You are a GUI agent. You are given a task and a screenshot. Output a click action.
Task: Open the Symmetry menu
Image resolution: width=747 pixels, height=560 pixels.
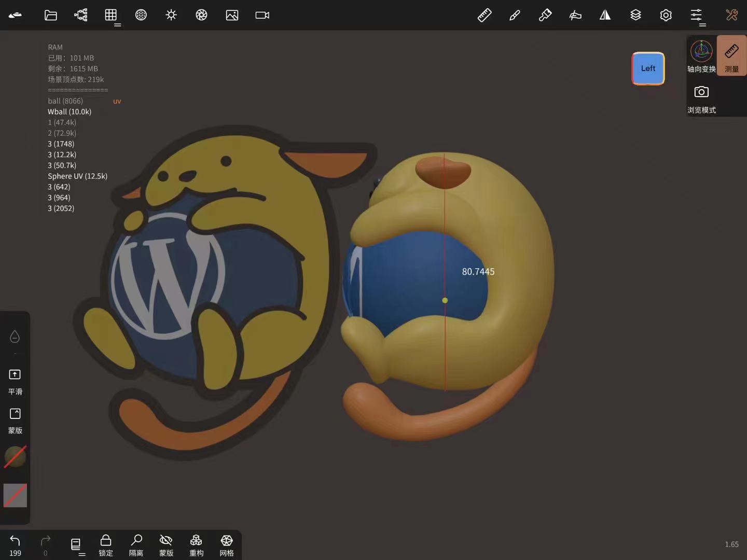[605, 15]
